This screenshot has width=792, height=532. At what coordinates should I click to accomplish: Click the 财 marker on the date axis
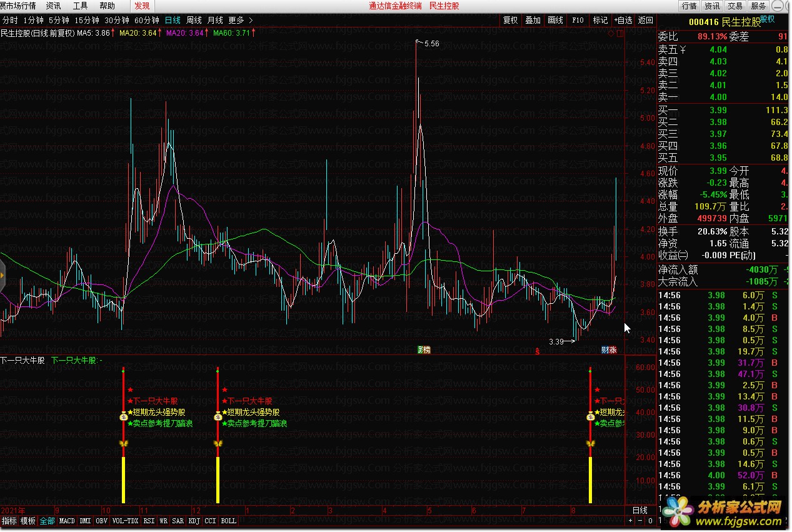pos(605,349)
